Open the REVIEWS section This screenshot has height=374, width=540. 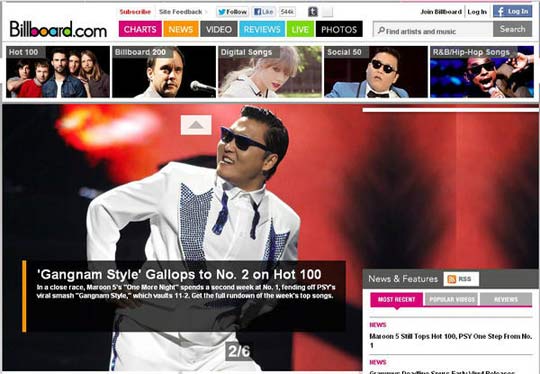coord(262,29)
